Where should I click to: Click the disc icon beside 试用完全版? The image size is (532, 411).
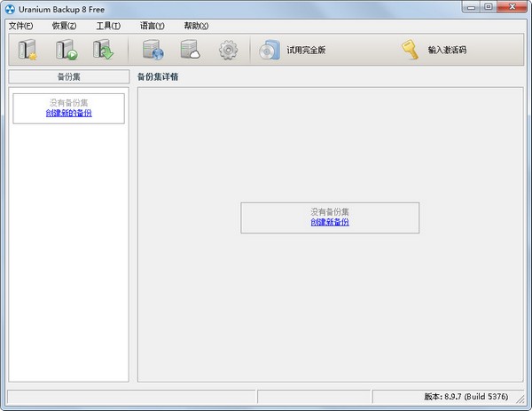(270, 50)
